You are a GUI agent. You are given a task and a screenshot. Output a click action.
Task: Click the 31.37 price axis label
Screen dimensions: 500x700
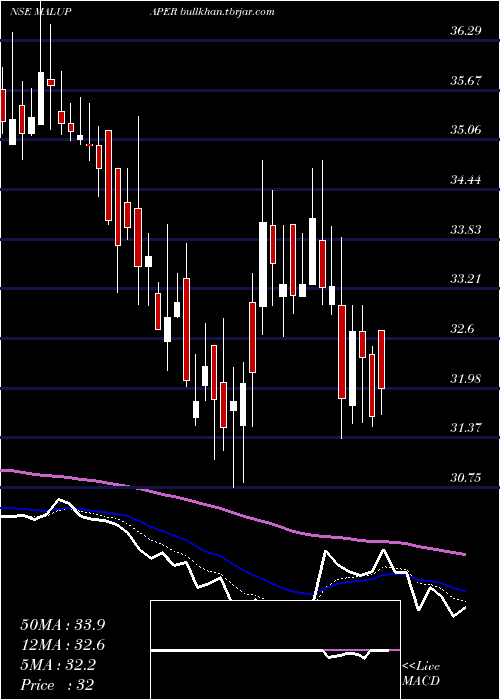464,428
